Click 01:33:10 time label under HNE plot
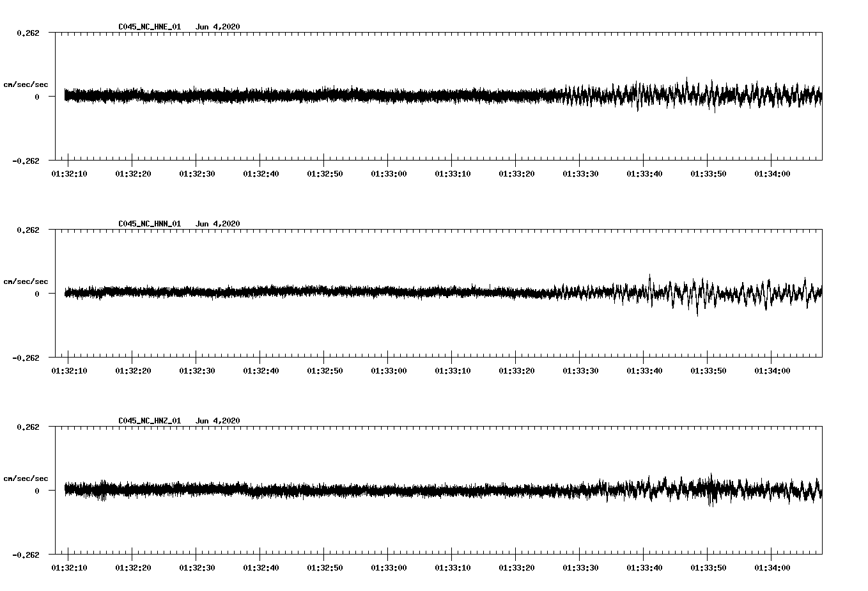Screen dimensions: 868x591 point(453,174)
